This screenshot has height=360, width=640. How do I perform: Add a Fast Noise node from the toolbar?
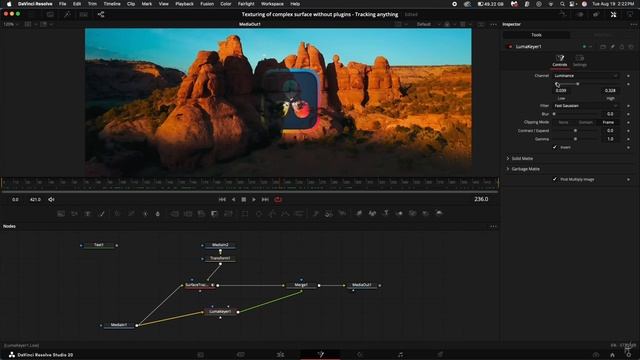point(74,213)
